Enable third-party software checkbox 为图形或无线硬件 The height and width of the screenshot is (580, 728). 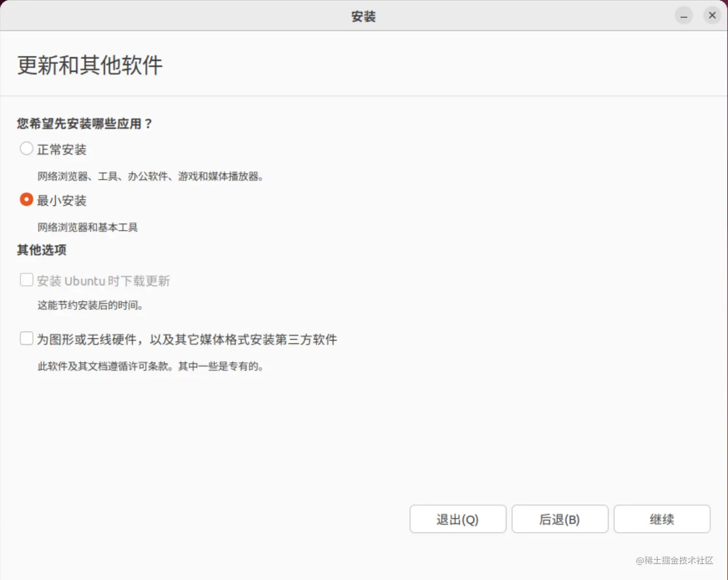(x=26, y=339)
